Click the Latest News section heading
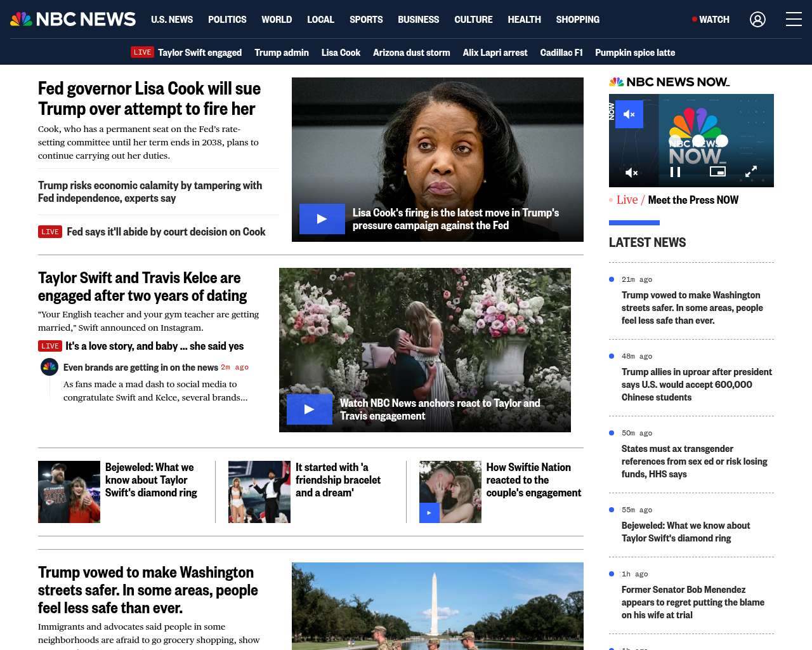 (647, 242)
